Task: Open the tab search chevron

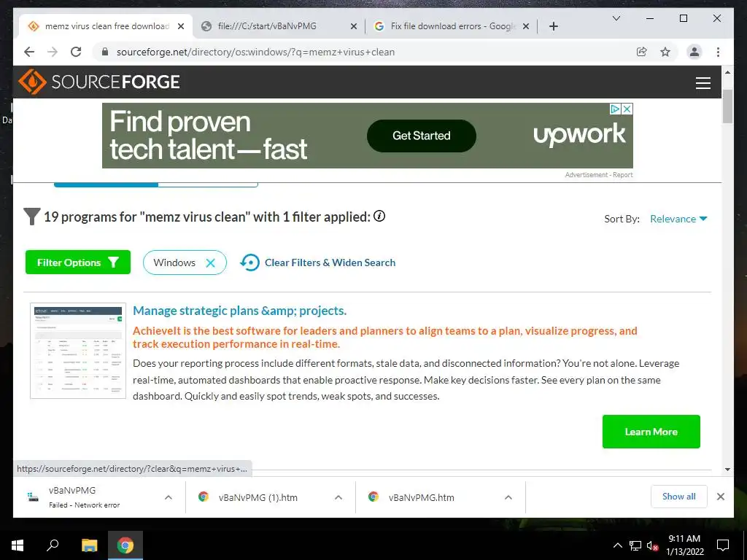Action: point(616,18)
